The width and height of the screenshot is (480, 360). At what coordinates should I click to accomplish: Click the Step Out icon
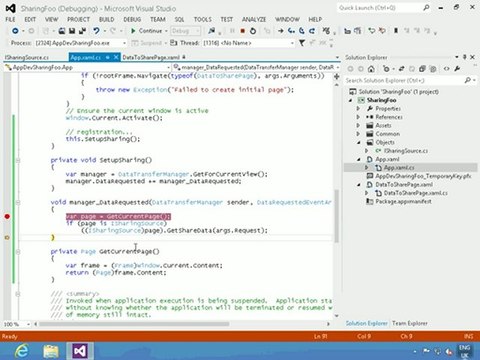[x=312, y=31]
